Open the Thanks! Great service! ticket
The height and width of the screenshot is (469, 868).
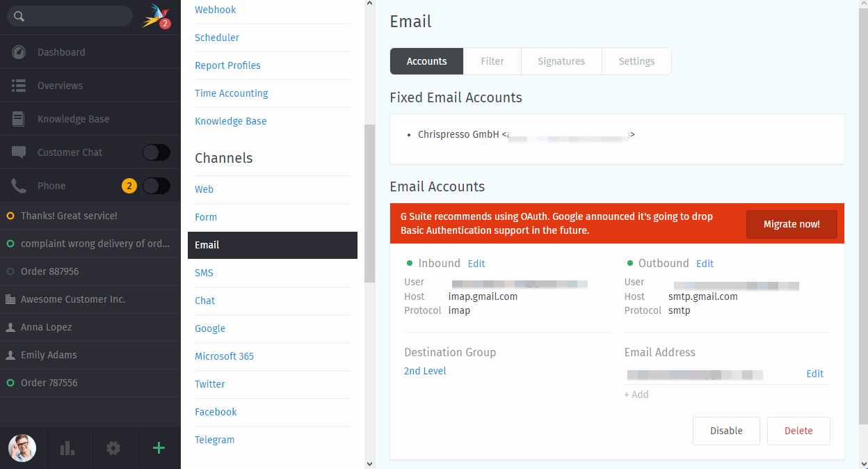click(x=90, y=216)
